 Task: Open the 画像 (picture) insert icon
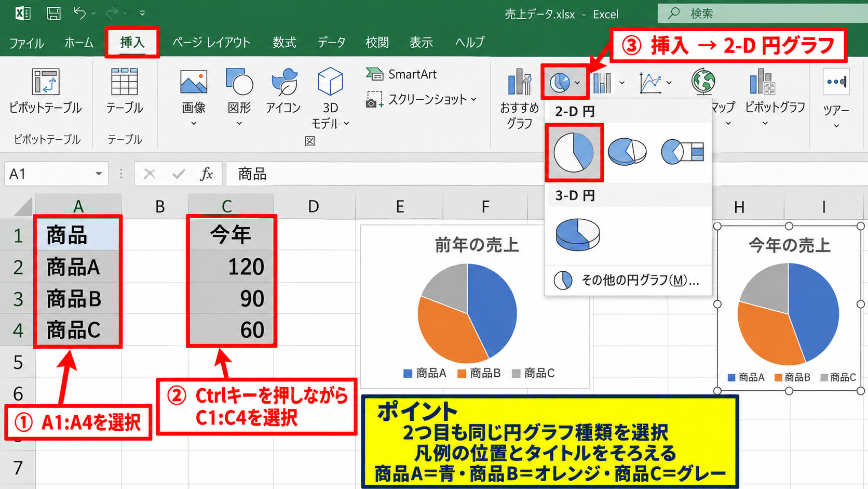[x=194, y=98]
